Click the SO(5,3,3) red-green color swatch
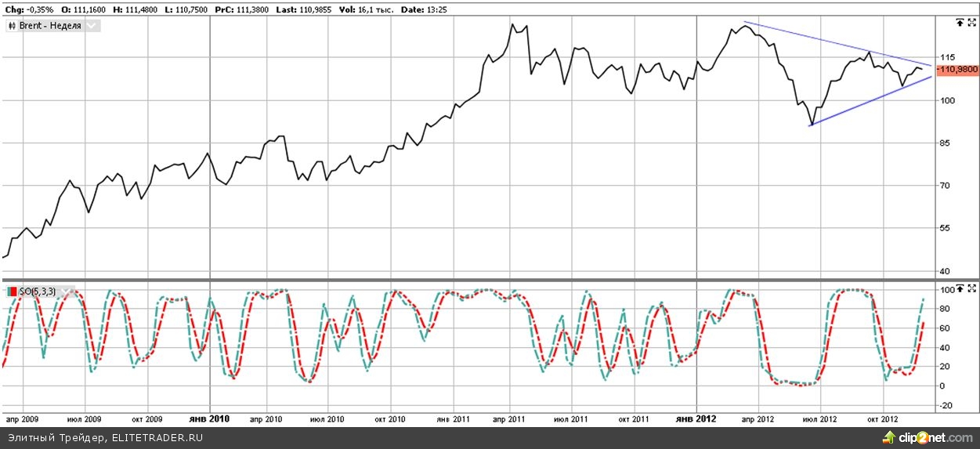Image resolution: width=980 pixels, height=449 pixels. coord(12,291)
